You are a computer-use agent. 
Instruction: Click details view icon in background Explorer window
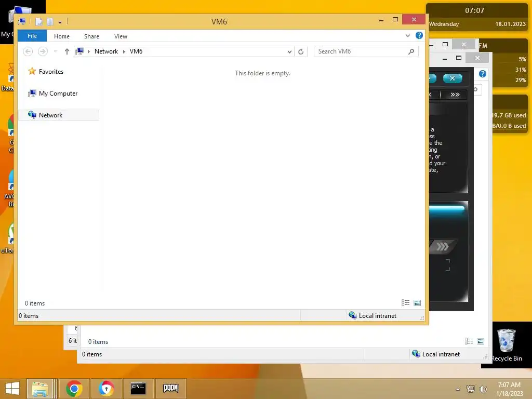pos(469,341)
